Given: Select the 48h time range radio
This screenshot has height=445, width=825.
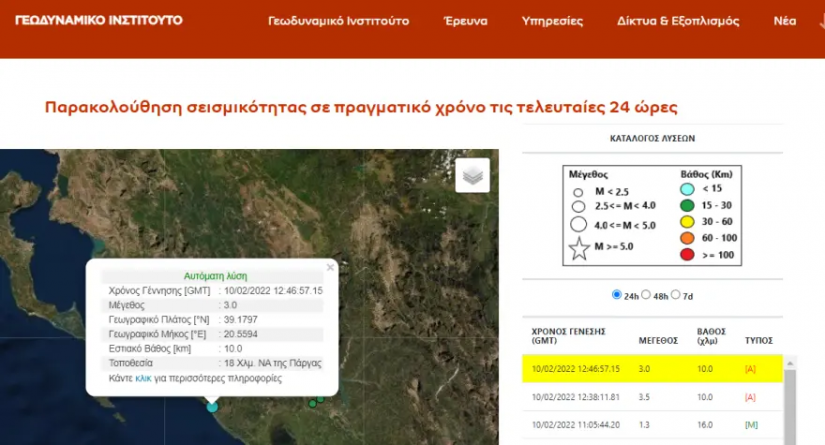Looking at the screenshot, I should (645, 295).
